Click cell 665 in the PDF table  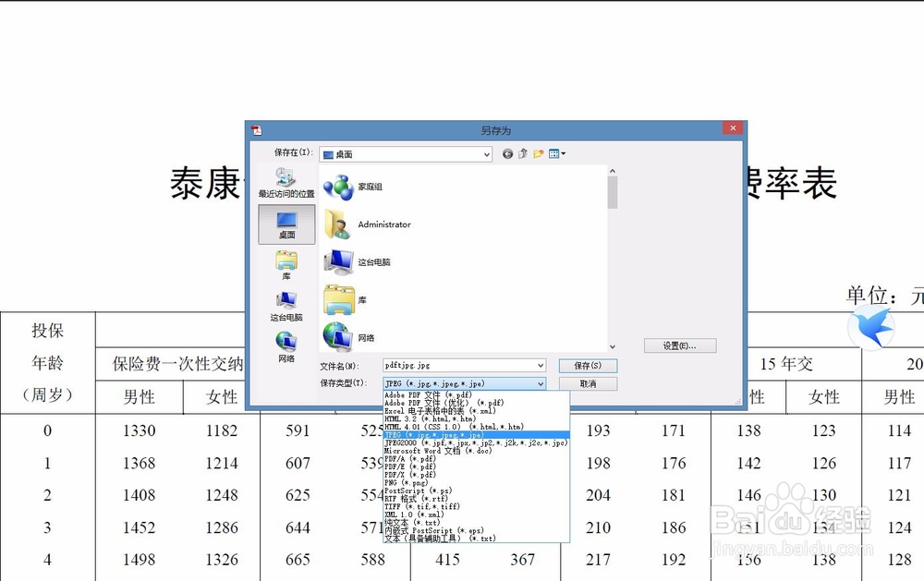coord(298,559)
